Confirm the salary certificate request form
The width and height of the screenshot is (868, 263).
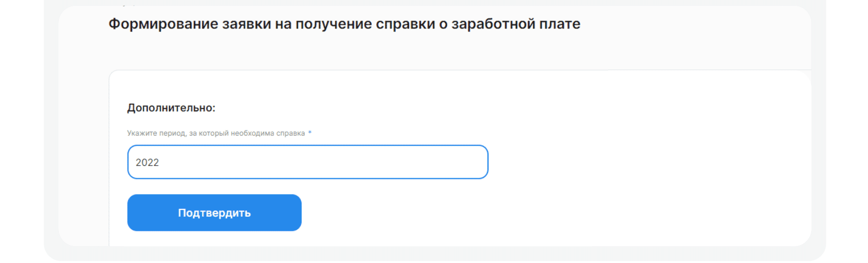[x=214, y=213]
